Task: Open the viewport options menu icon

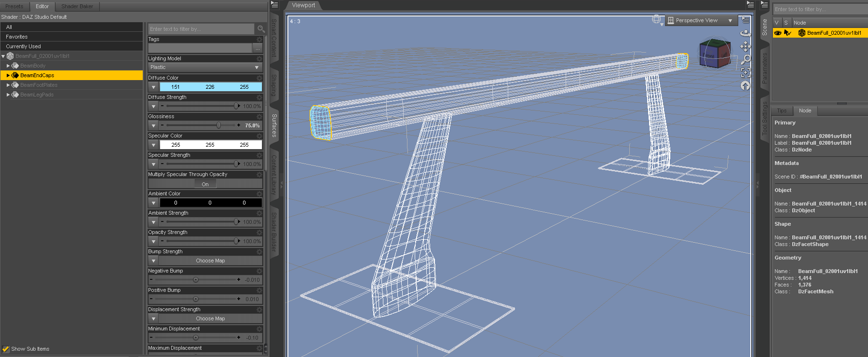Action: 746,20
